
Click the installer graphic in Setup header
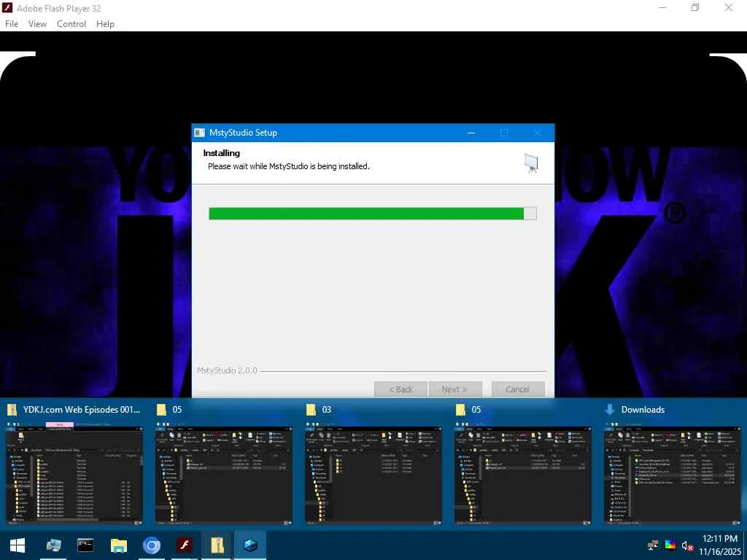coord(531,163)
